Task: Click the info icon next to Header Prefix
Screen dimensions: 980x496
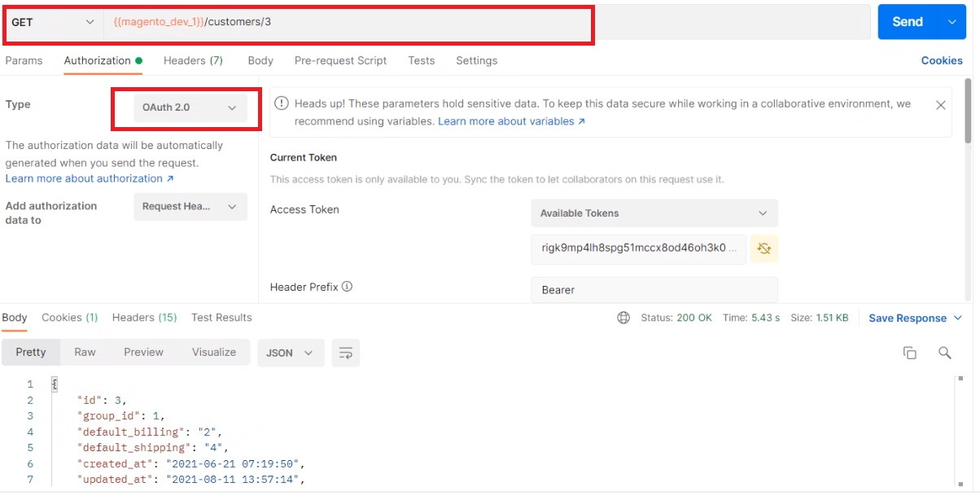Action: (x=347, y=287)
